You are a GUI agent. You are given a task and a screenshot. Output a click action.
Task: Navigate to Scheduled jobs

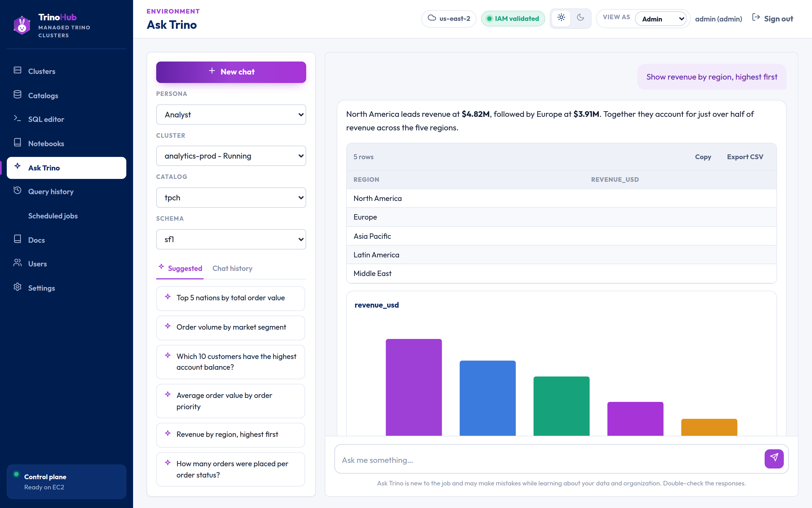67,216
